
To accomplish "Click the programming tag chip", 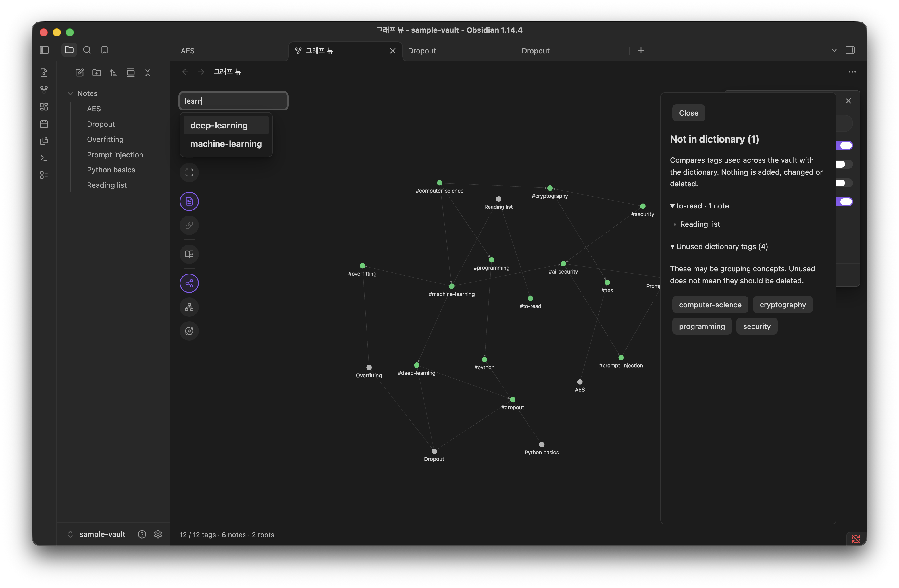I will click(702, 326).
